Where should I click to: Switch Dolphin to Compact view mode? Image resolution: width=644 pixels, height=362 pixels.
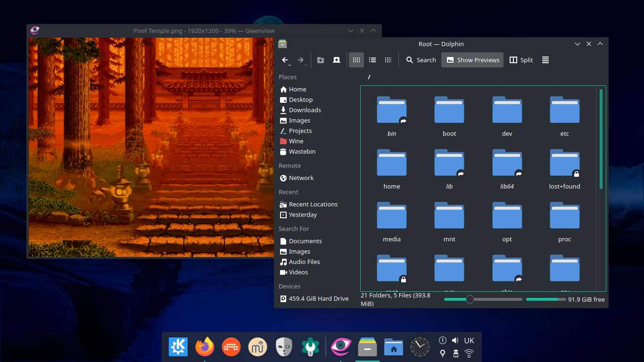(372, 60)
